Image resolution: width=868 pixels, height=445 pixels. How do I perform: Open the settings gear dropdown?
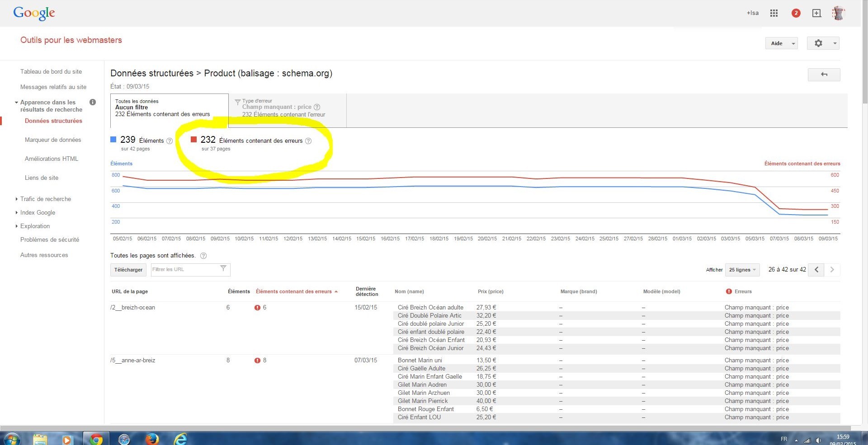tap(823, 43)
